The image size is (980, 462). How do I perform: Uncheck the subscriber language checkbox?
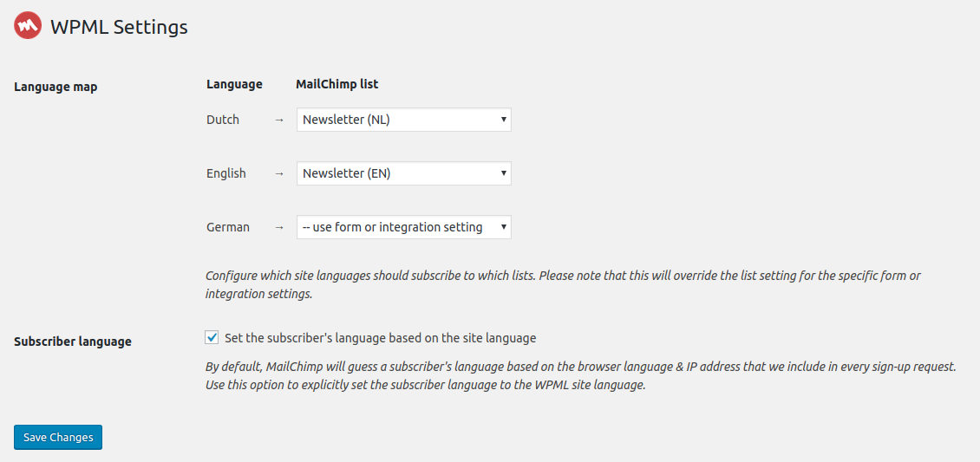[x=212, y=338]
